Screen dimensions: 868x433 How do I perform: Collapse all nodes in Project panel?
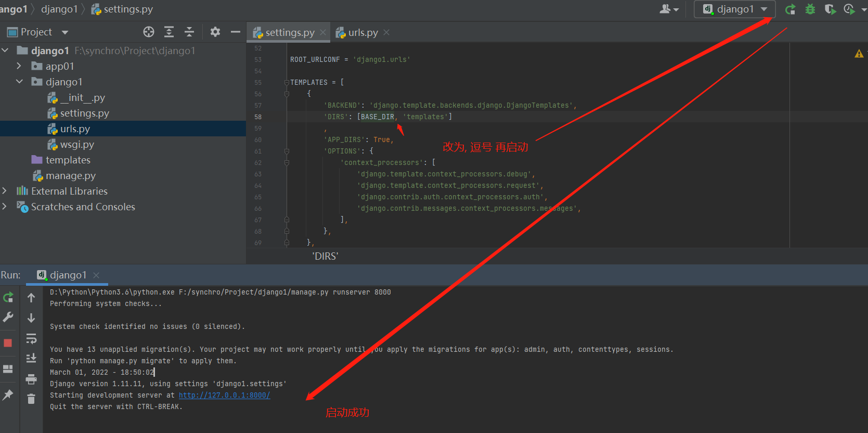coord(189,32)
